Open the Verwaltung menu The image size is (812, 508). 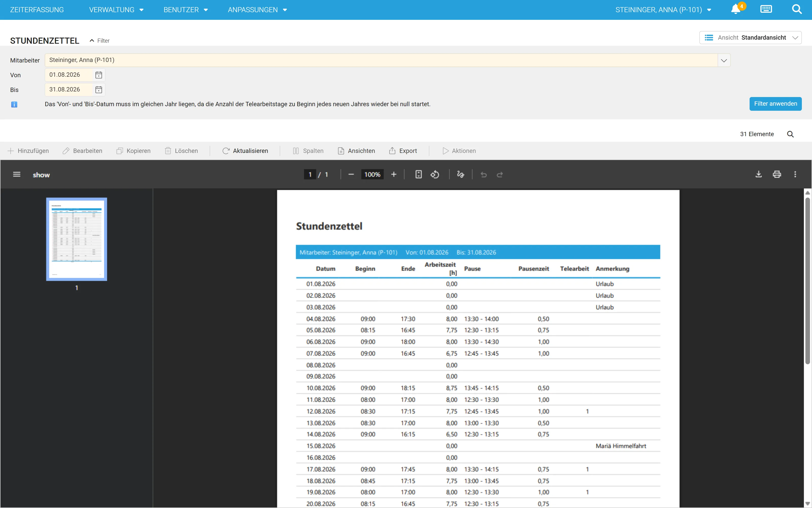116,10
